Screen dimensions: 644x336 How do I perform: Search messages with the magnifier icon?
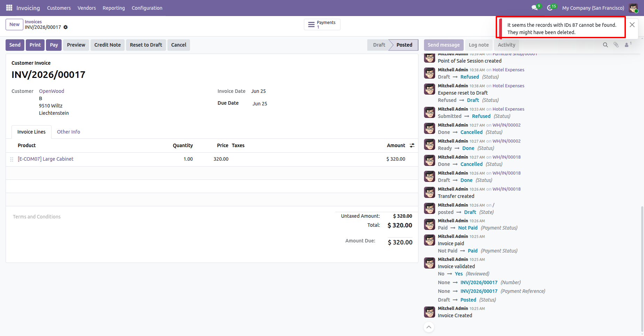605,45
